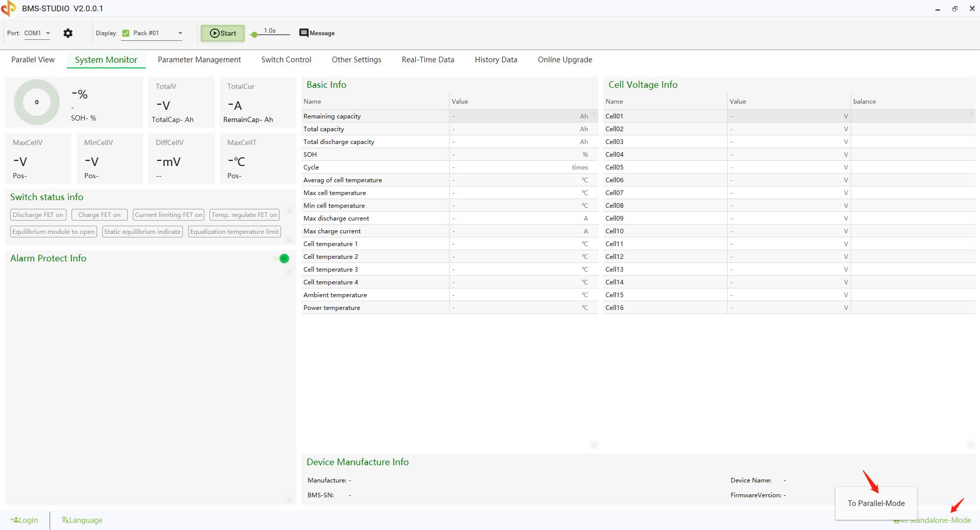Click the down arrow below Equalization temperature limit
Image resolution: width=980 pixels, height=530 pixels.
(x=289, y=240)
